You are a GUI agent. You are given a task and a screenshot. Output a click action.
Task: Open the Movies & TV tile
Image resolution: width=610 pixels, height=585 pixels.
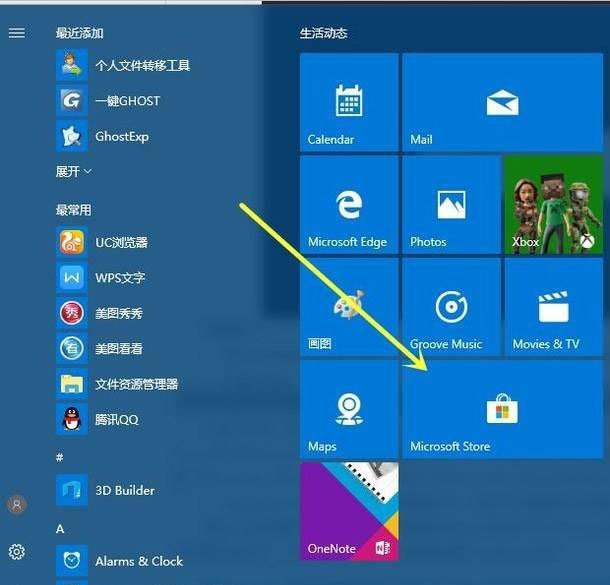point(554,307)
